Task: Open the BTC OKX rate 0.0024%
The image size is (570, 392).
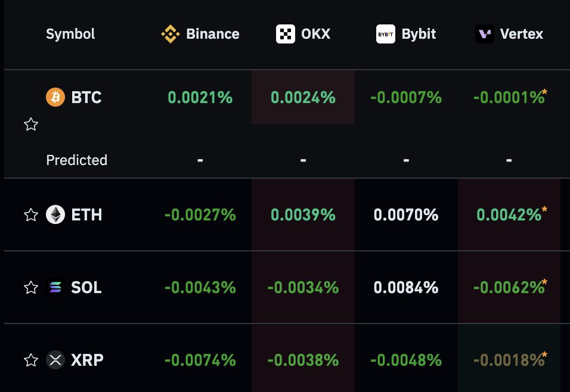Action: [x=303, y=97]
